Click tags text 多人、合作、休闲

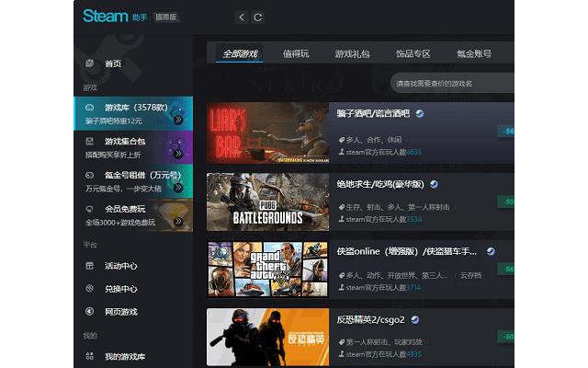coord(374,140)
